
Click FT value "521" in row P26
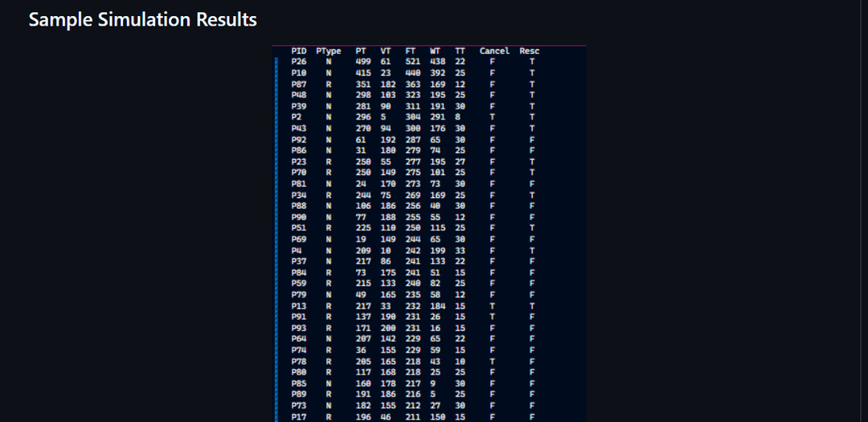point(413,61)
